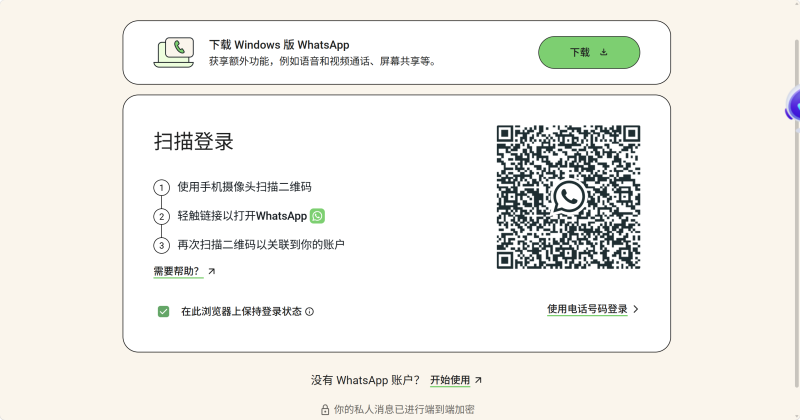The width and height of the screenshot is (800, 420).
Task: Uncheck 在此浏览器上保持登录状态 checkbox
Action: 163,311
